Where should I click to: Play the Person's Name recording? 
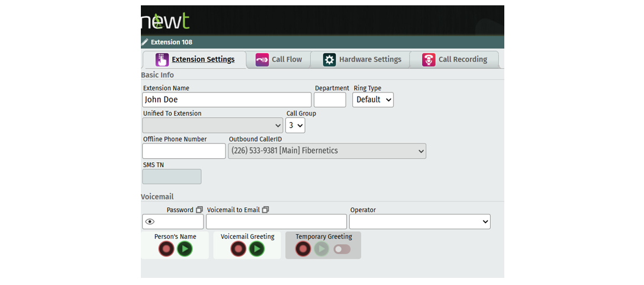[x=185, y=249]
